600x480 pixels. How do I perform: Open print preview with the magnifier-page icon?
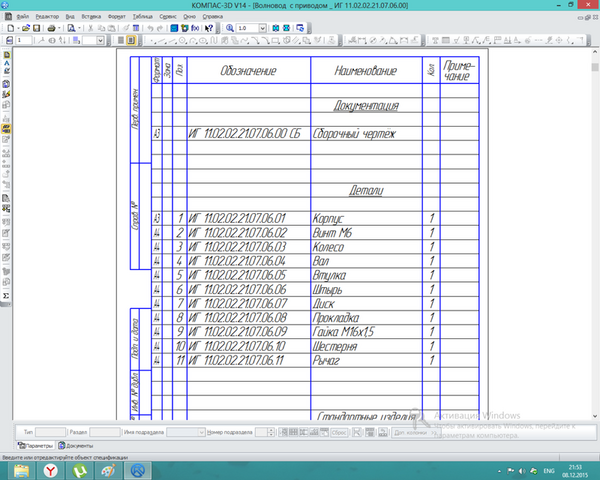tap(71, 28)
